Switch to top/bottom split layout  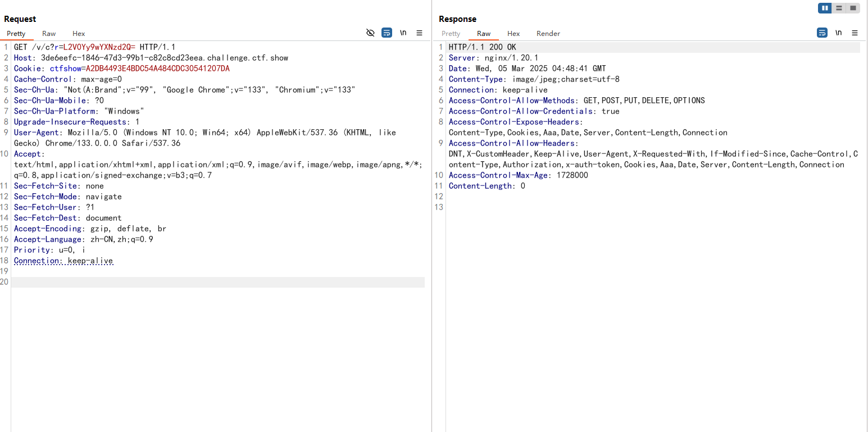(x=839, y=8)
